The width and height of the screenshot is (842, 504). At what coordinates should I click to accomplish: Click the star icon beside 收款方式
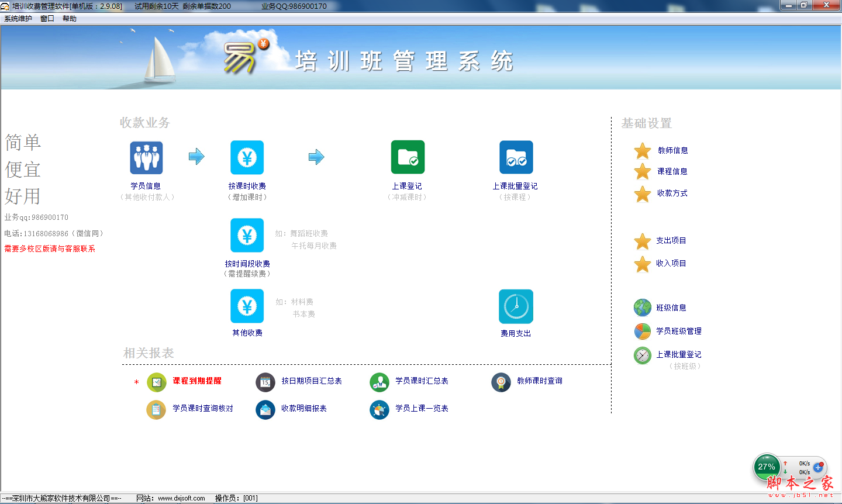coord(643,194)
